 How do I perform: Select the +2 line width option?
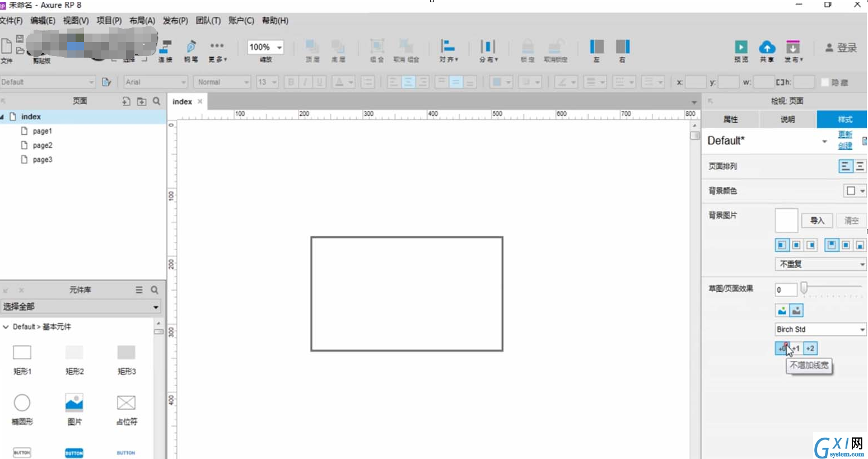tap(810, 348)
